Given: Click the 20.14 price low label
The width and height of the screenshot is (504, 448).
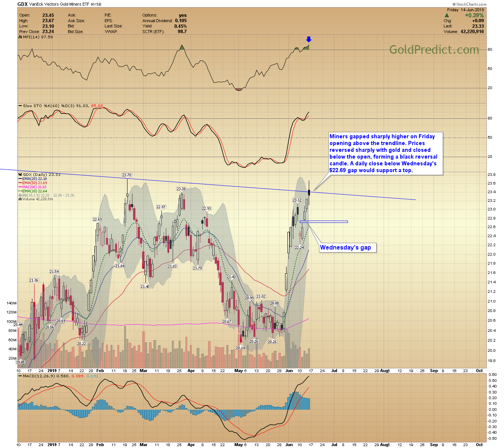Looking at the screenshot, I should [240, 348].
